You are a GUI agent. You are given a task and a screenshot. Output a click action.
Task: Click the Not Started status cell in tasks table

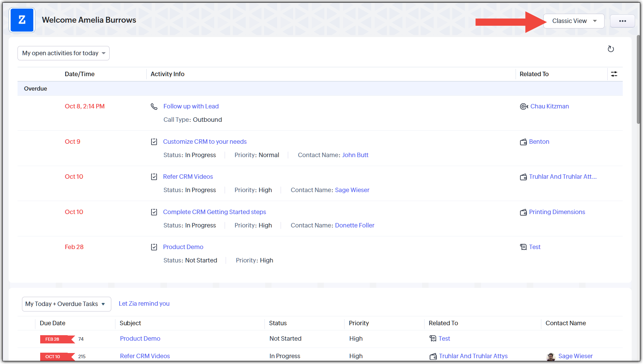(285, 339)
